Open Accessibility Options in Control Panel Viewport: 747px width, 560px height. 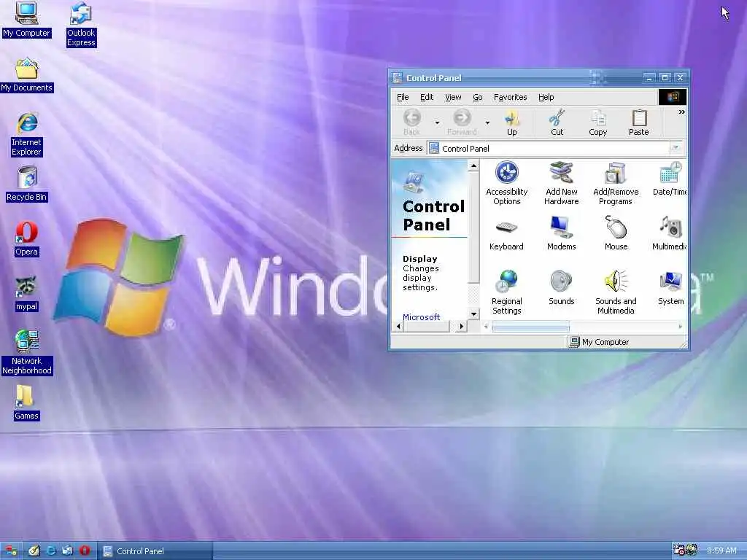point(506,183)
